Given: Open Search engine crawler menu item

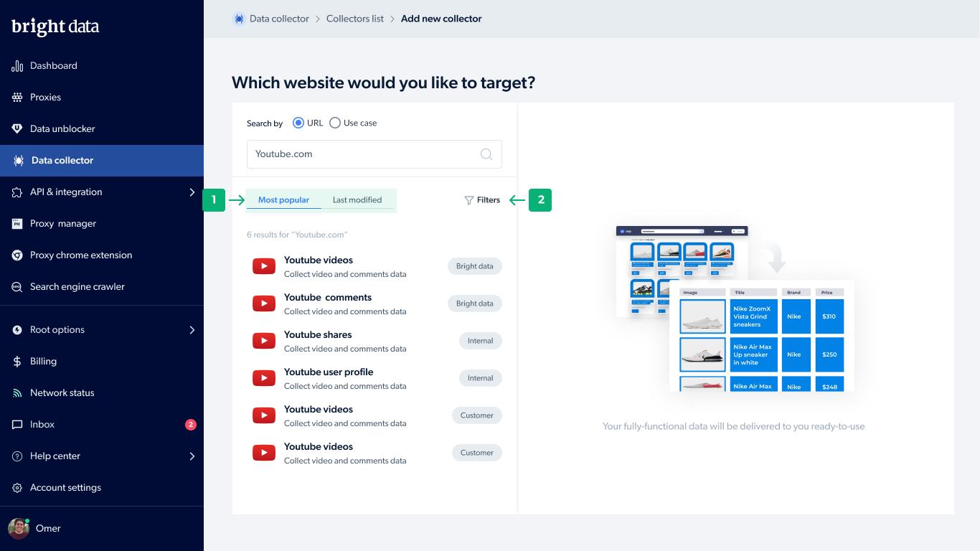Looking at the screenshot, I should [102, 287].
